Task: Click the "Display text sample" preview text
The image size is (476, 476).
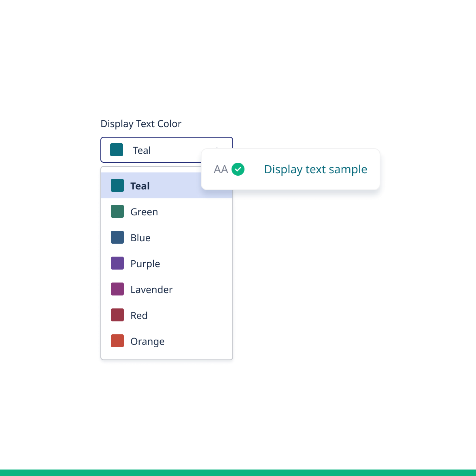Action: tap(315, 169)
